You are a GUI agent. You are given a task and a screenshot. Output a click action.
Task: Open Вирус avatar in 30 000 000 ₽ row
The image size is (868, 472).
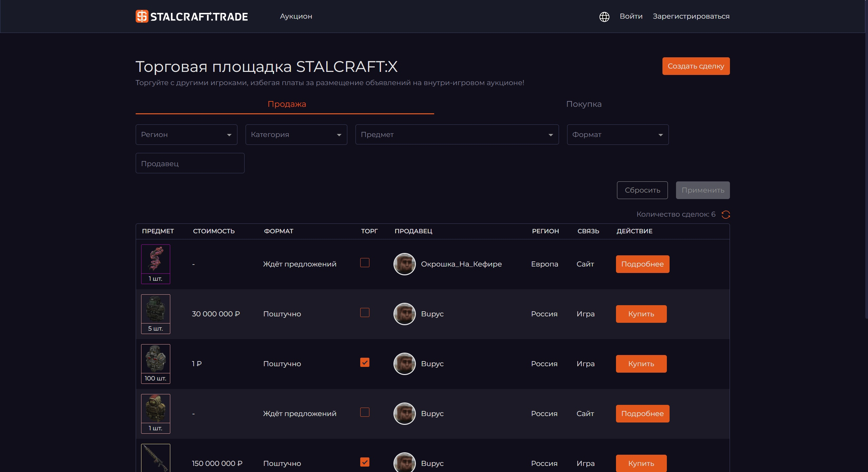tap(404, 314)
